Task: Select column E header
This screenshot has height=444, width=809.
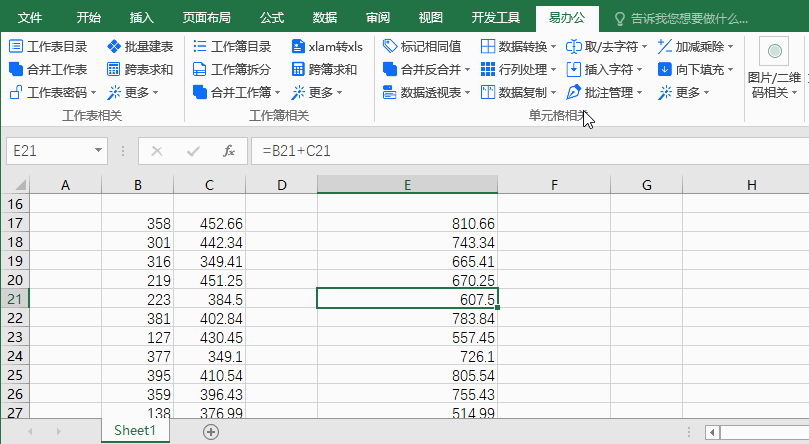Action: pyautogui.click(x=407, y=185)
